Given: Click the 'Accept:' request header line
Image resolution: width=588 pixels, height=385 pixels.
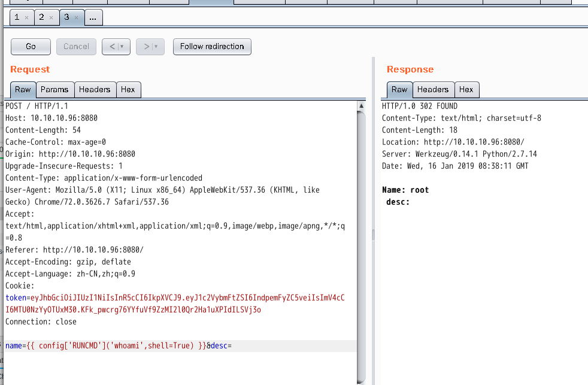Looking at the screenshot, I should [x=20, y=214].
